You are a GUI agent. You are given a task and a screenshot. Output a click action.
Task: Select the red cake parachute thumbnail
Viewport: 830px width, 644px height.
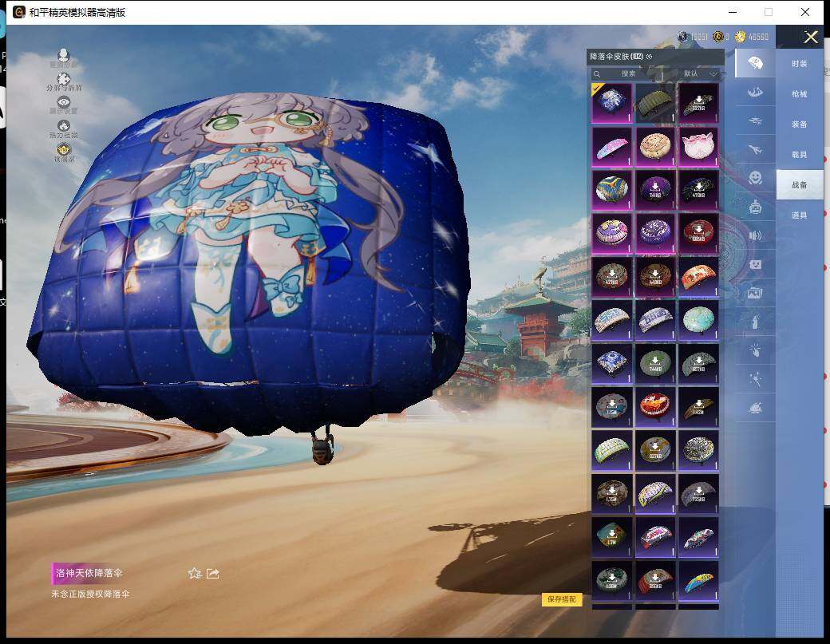point(655,407)
